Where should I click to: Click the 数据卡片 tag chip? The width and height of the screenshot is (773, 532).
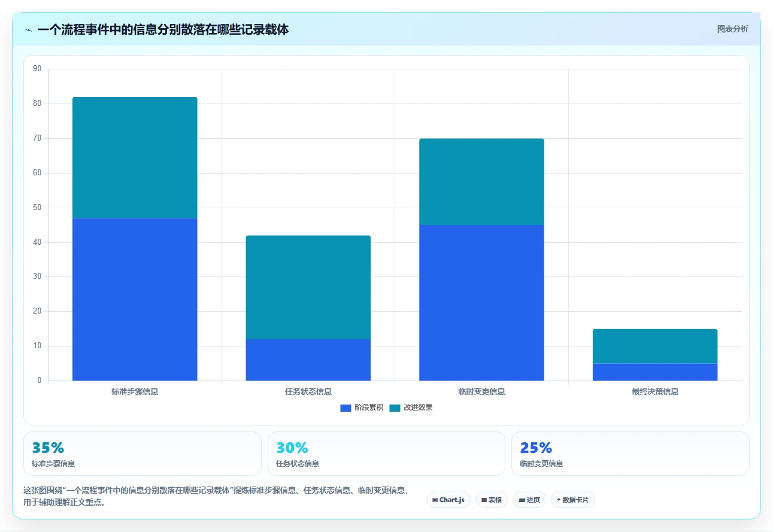(x=572, y=500)
